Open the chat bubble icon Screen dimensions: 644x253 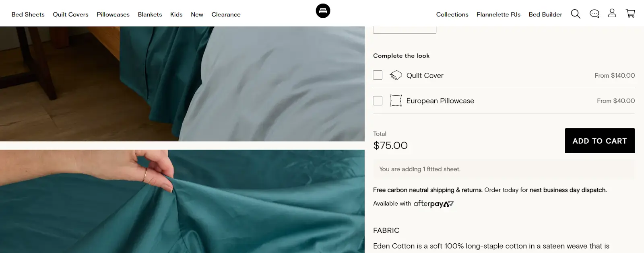pos(594,14)
